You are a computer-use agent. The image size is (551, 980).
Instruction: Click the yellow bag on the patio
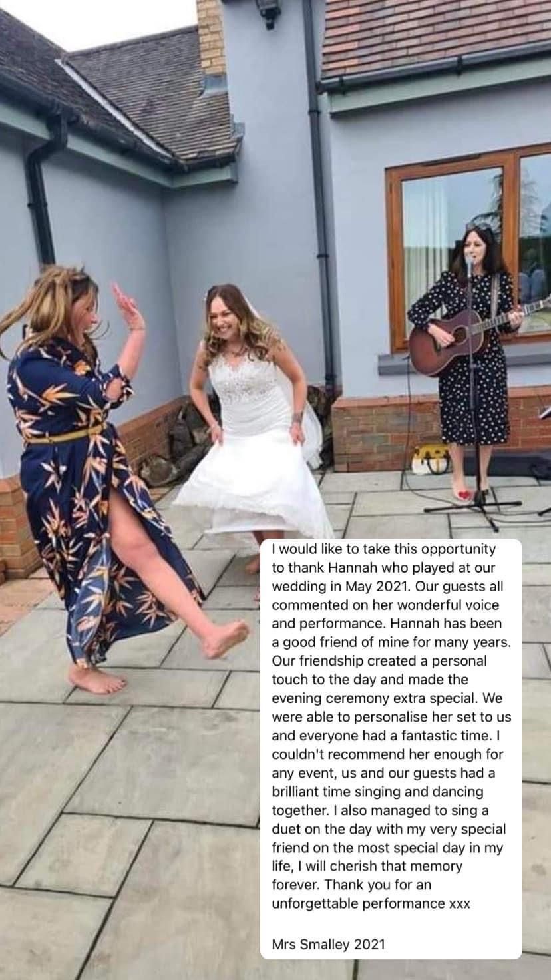430,459
